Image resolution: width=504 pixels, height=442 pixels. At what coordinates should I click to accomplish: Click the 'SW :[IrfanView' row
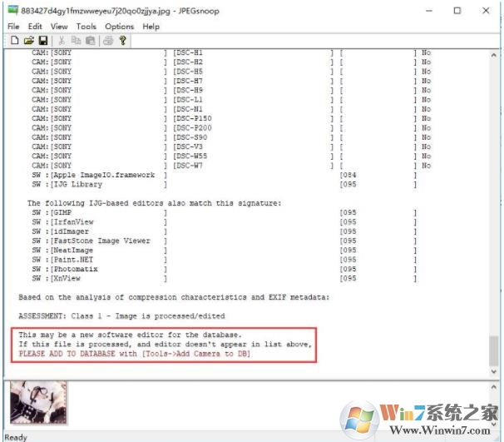225,222
